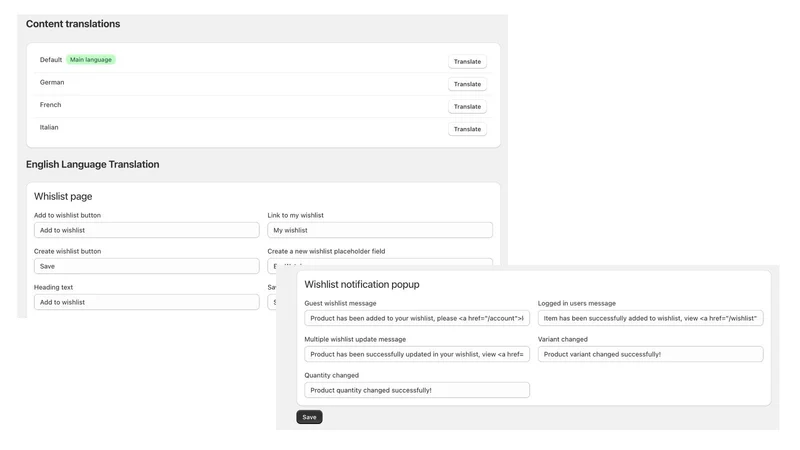Click the Variant changed input field
Screen dimensions: 800x450
[651, 354]
